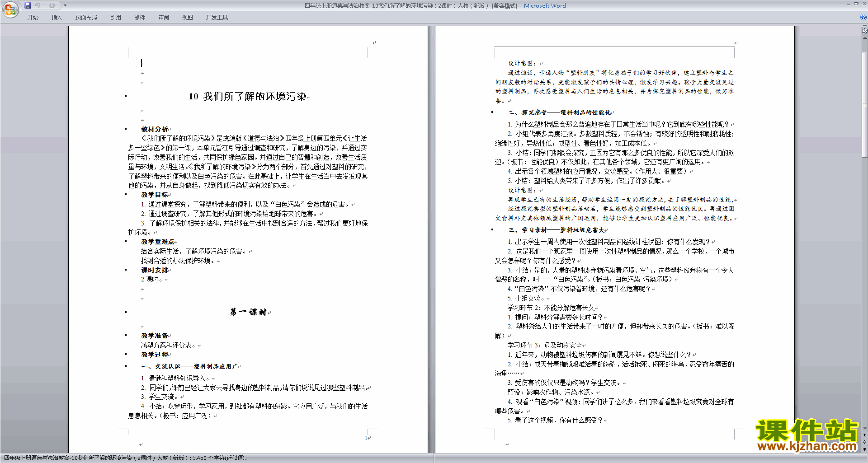868x463 pixels.
Task: Click the line '5. 看了这个视频，你有什么感受？'
Action: click(555, 420)
